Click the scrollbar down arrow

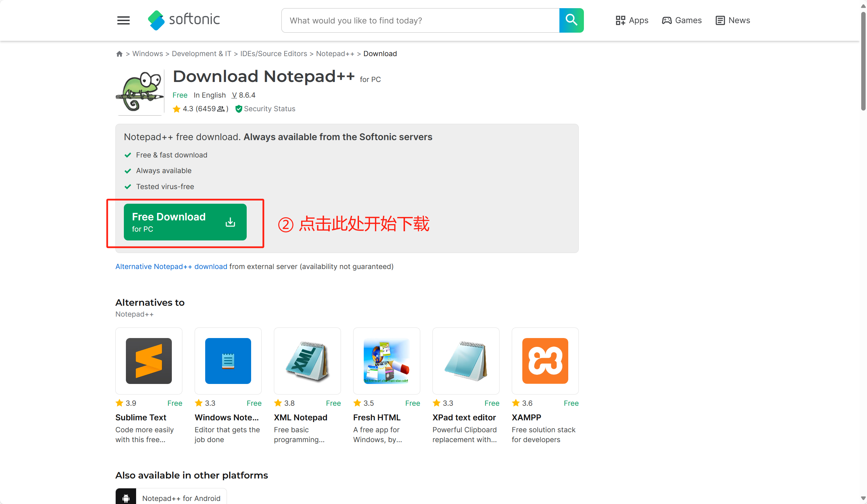[x=863, y=498]
